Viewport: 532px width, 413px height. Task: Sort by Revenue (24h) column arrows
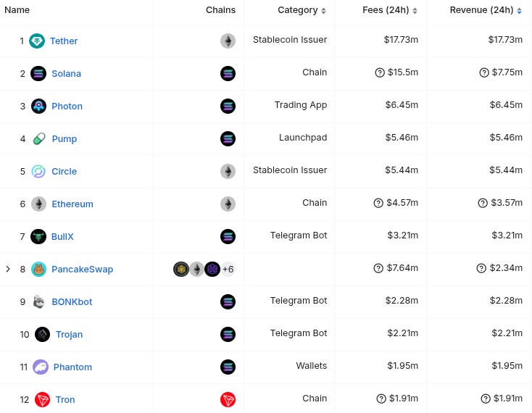[x=520, y=11]
